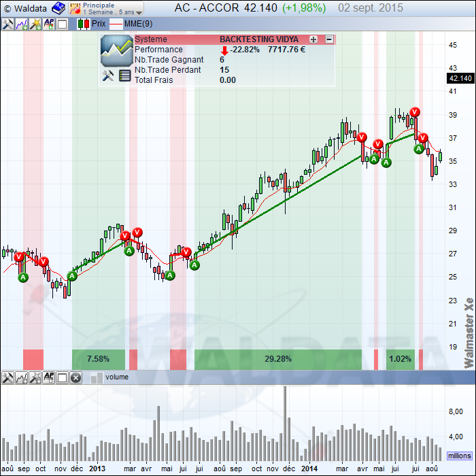Image resolution: width=476 pixels, height=476 pixels.
Task: Click the AC - ACCOR stock title
Action: coord(207,8)
